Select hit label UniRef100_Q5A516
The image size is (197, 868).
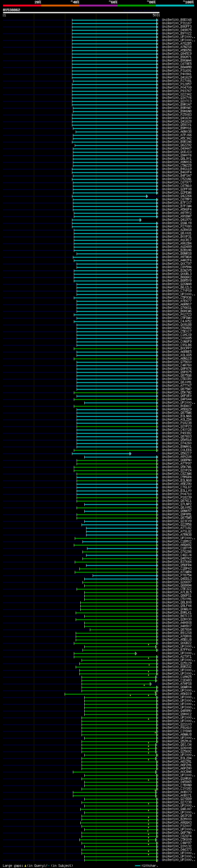pyautogui.click(x=177, y=440)
